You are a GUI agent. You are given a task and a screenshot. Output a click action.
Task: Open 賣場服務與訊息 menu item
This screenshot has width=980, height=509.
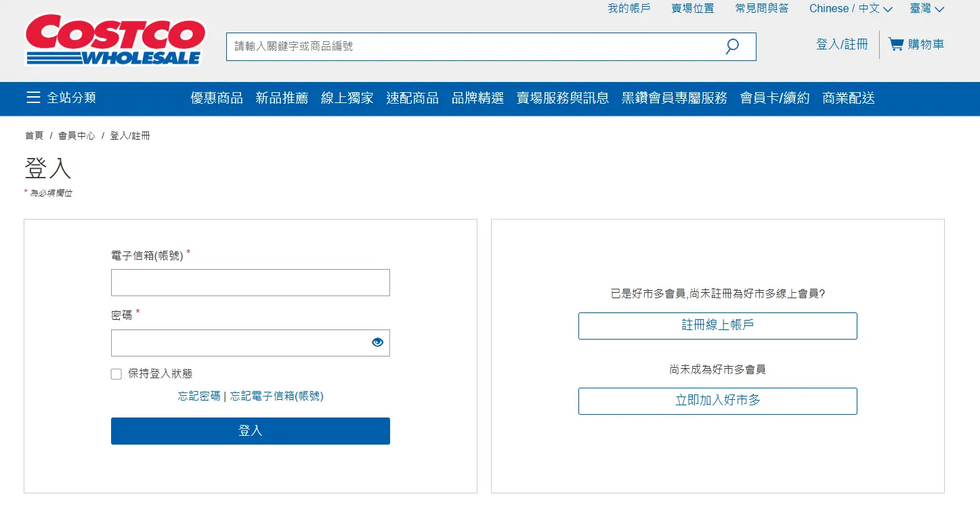(x=563, y=98)
